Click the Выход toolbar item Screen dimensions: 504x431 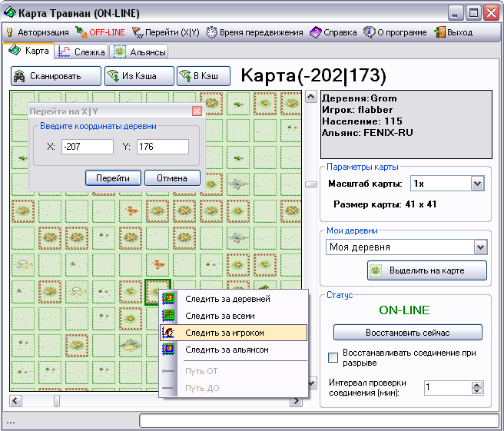coord(453,32)
